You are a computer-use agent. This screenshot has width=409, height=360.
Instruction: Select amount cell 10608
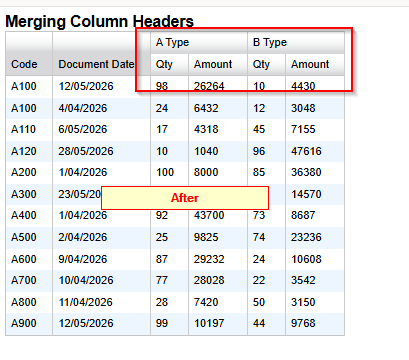pyautogui.click(x=315, y=259)
